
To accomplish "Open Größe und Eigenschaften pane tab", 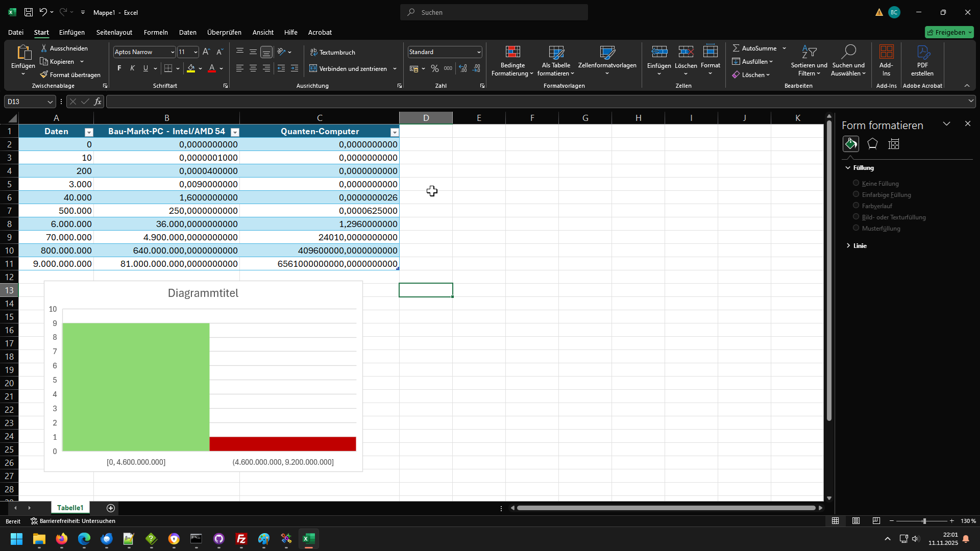I will tap(894, 144).
